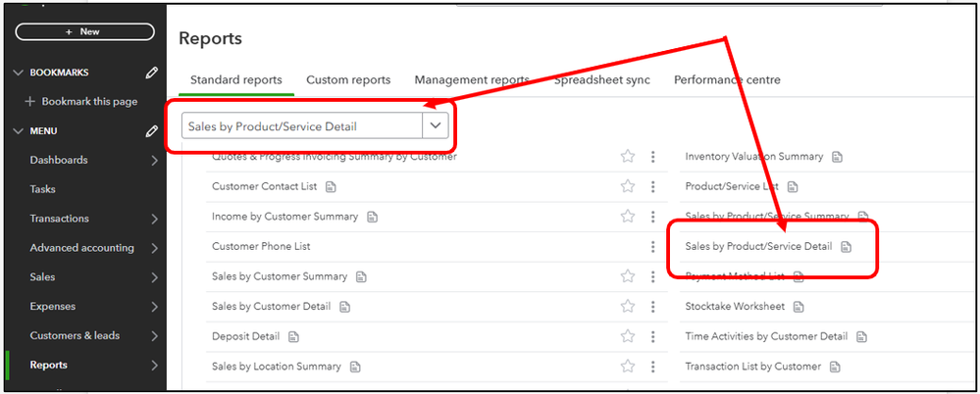Star the Deposit Detail report
This screenshot has width=980, height=394.
click(x=628, y=336)
